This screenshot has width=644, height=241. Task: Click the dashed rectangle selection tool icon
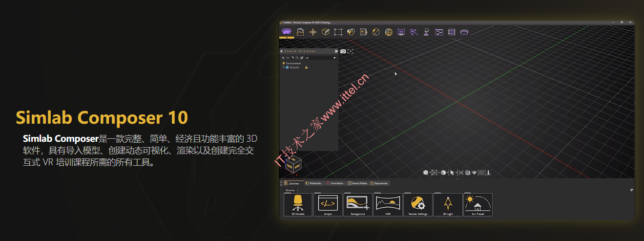(x=338, y=32)
